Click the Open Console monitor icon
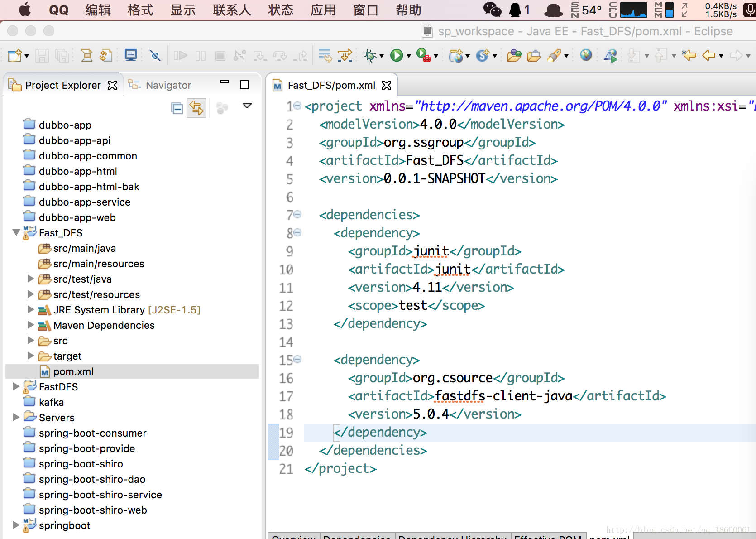The image size is (756, 539). click(x=131, y=55)
